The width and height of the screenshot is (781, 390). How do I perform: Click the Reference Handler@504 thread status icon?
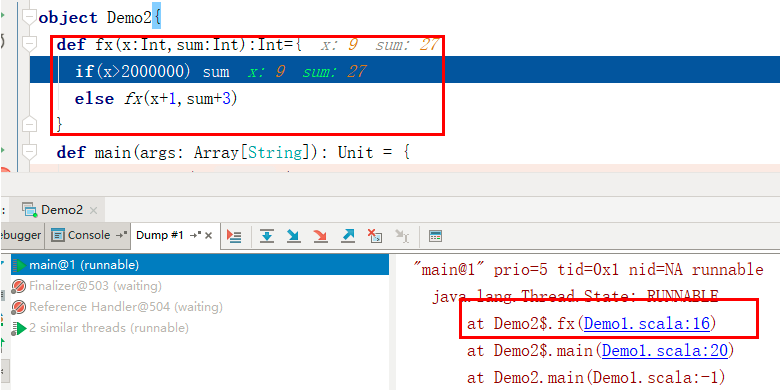pos(19,307)
